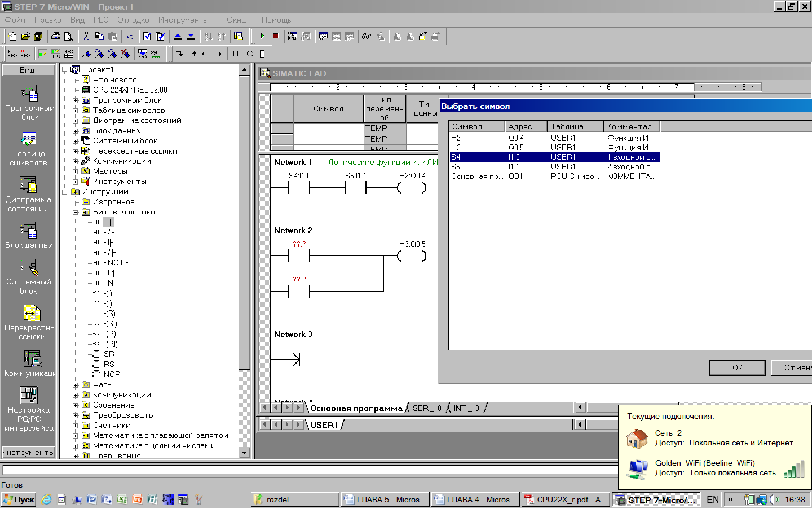Click the 'sym' symbolic addressing icon
The width and height of the screenshot is (812, 508).
click(x=156, y=54)
